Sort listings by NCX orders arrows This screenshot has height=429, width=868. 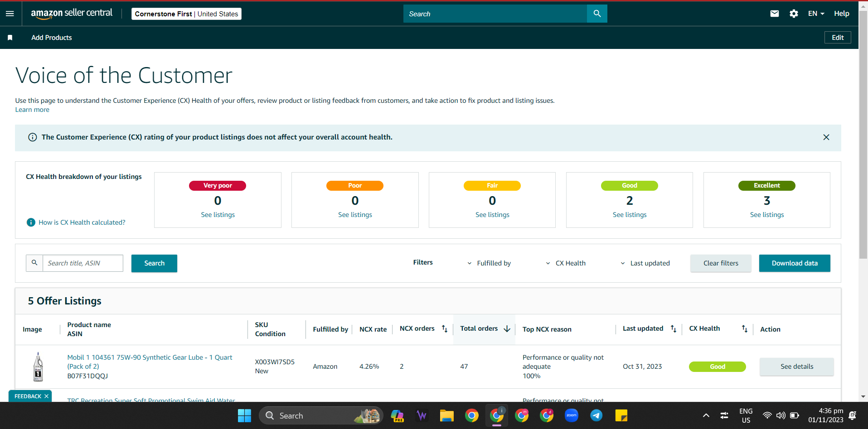[445, 329]
